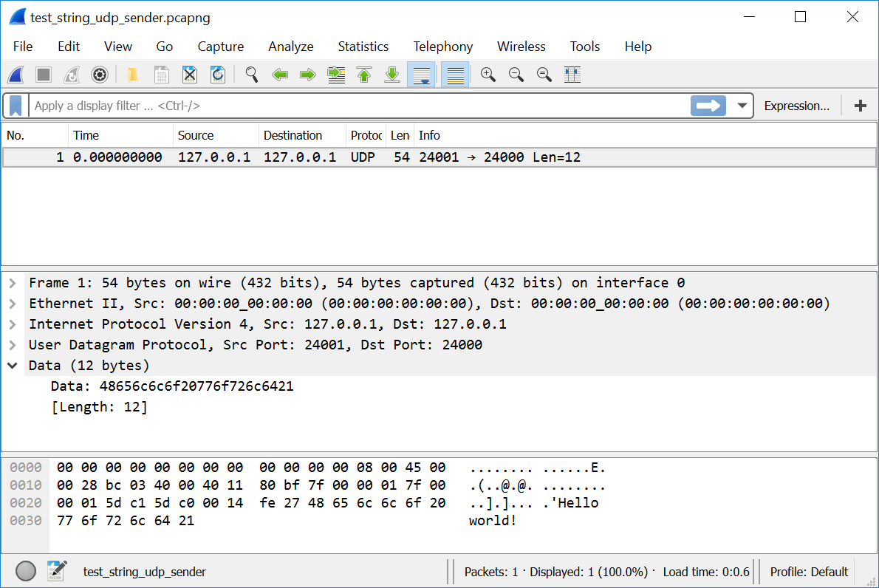Expand the User Datagram Protocol section
Screen dimensions: 879x588
[x=13, y=345]
